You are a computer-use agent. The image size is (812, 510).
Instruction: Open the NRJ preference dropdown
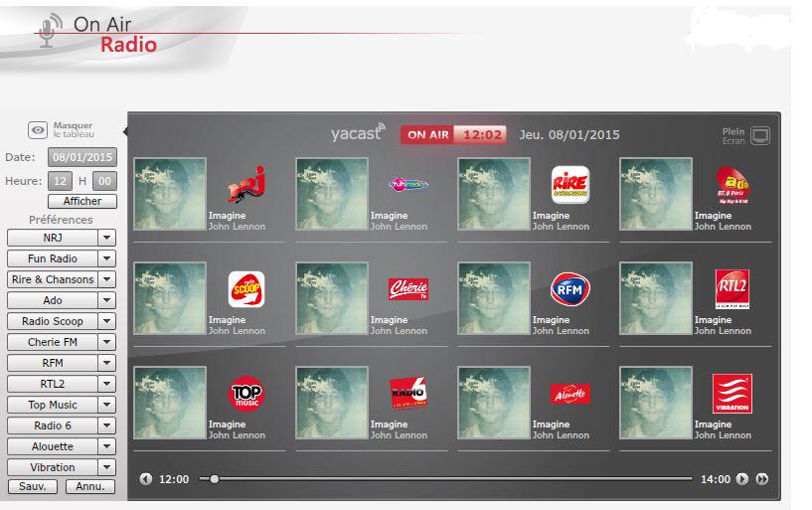[x=106, y=238]
